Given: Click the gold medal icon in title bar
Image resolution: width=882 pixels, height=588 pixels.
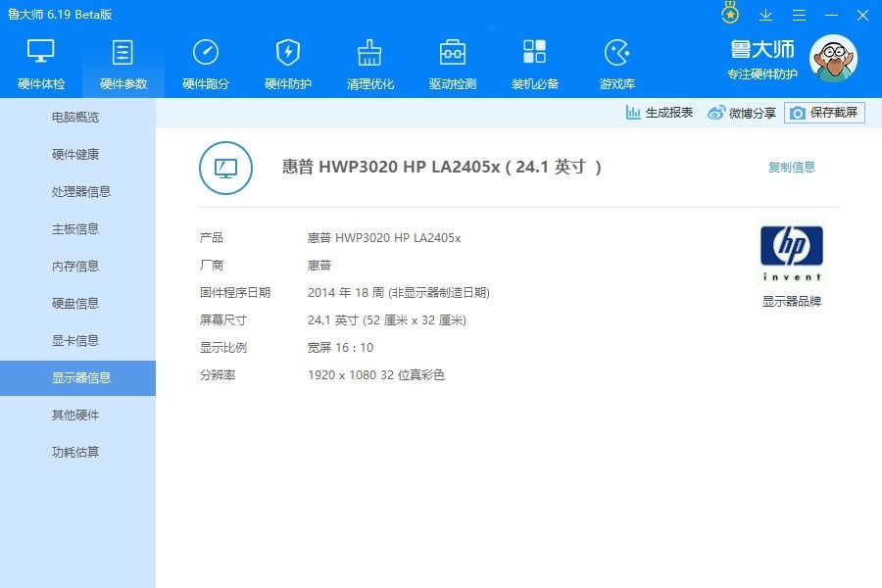Looking at the screenshot, I should point(730,14).
